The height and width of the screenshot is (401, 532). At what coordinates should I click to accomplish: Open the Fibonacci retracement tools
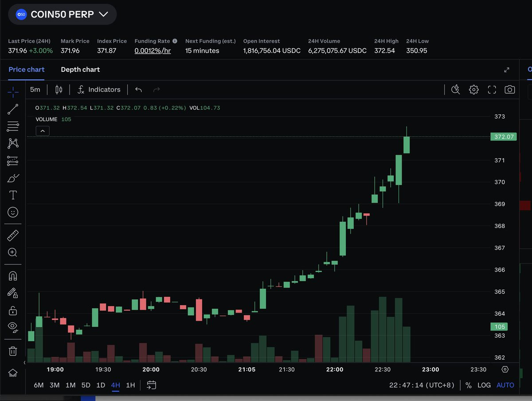point(13,126)
